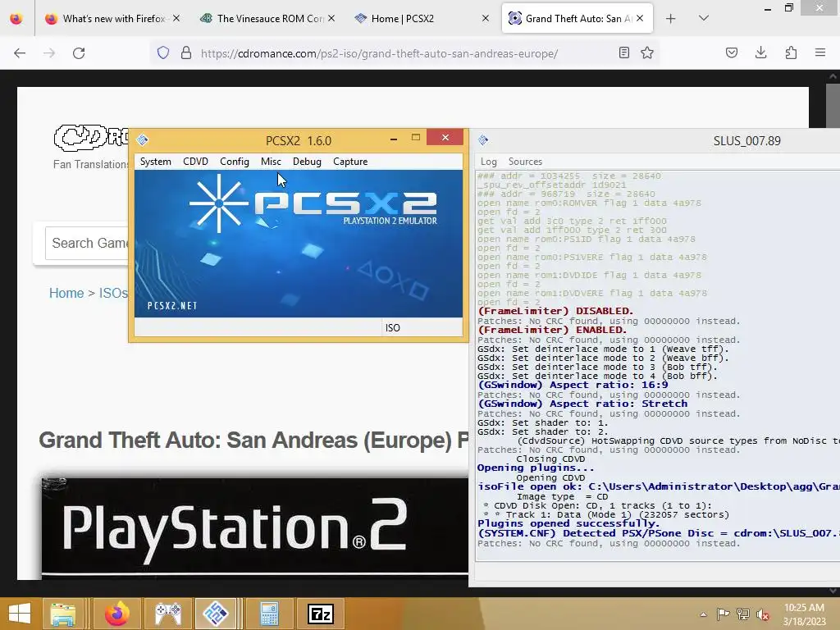Go forward one page

49,53
